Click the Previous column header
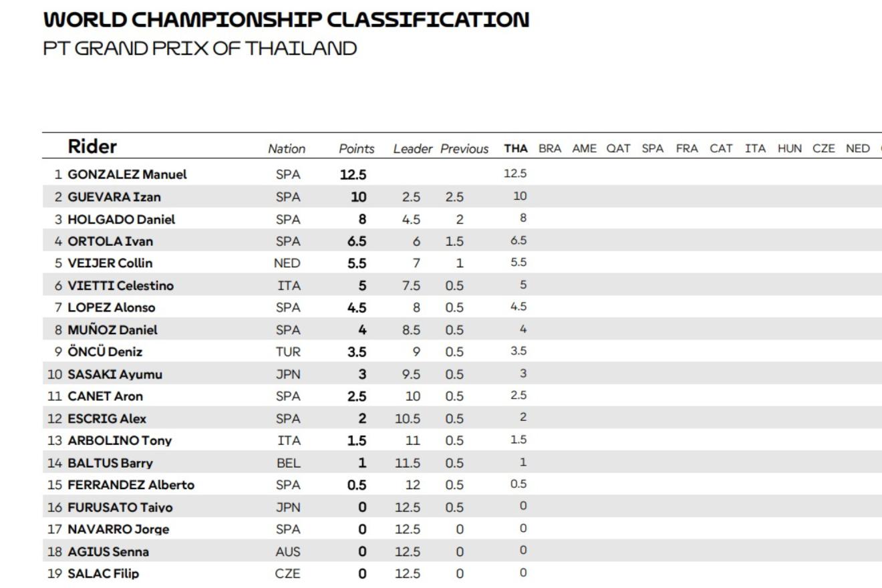Image resolution: width=882 pixels, height=588 pixels. pos(464,149)
